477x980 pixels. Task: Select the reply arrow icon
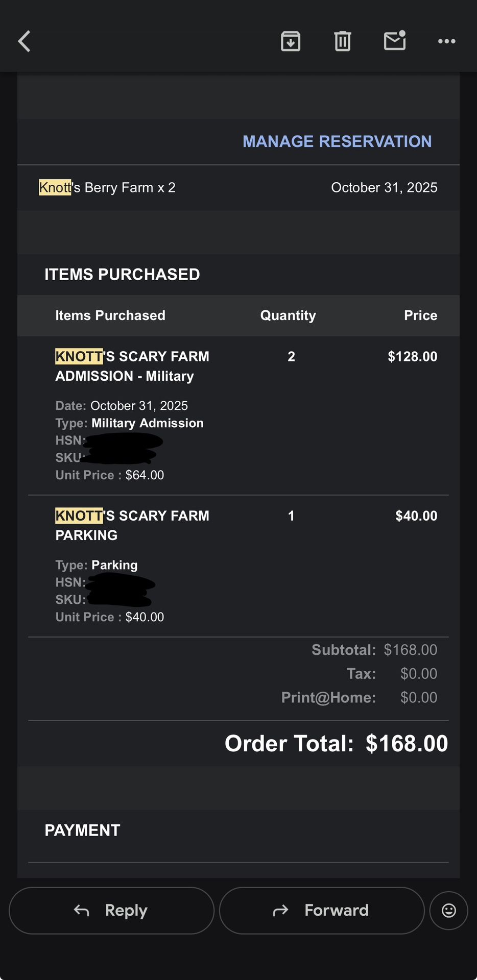(x=81, y=910)
